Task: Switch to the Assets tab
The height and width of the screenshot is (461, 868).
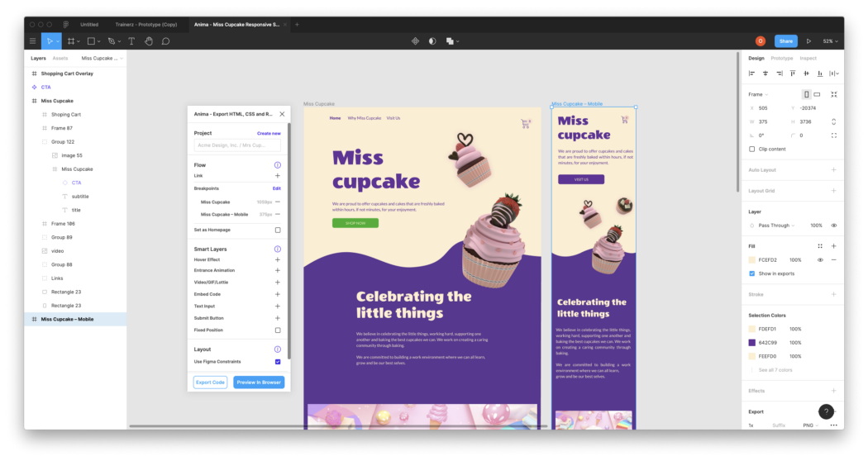Action: coord(60,58)
